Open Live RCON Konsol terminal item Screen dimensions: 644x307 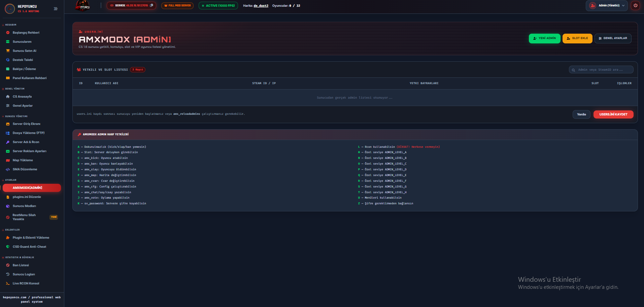click(x=26, y=283)
